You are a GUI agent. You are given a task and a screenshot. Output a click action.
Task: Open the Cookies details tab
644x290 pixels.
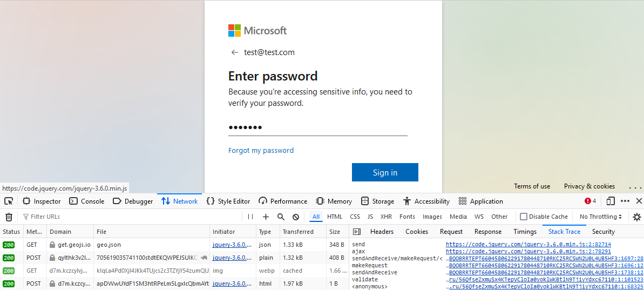(416, 232)
